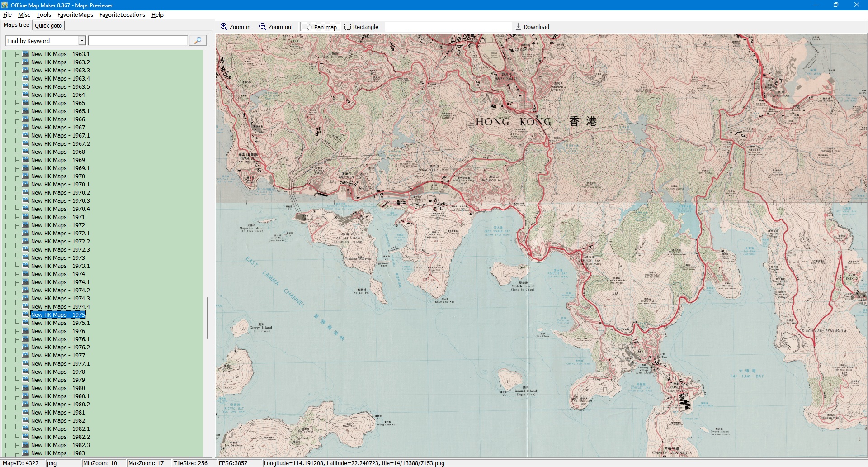
Task: Click the keyword search magnifier button
Action: [198, 41]
